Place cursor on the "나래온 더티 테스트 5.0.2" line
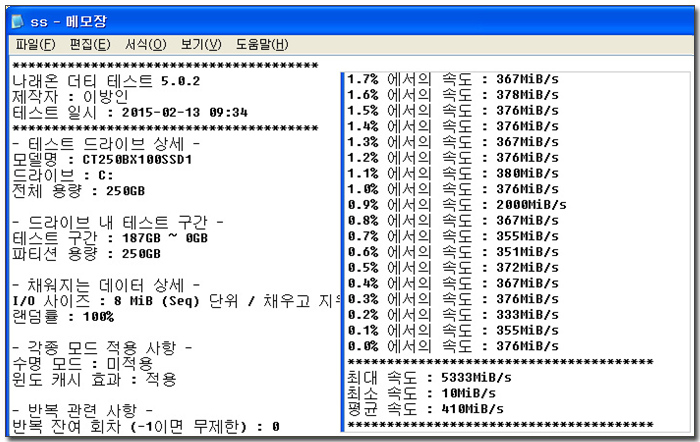Screen dimensions: 700x442 (105, 80)
